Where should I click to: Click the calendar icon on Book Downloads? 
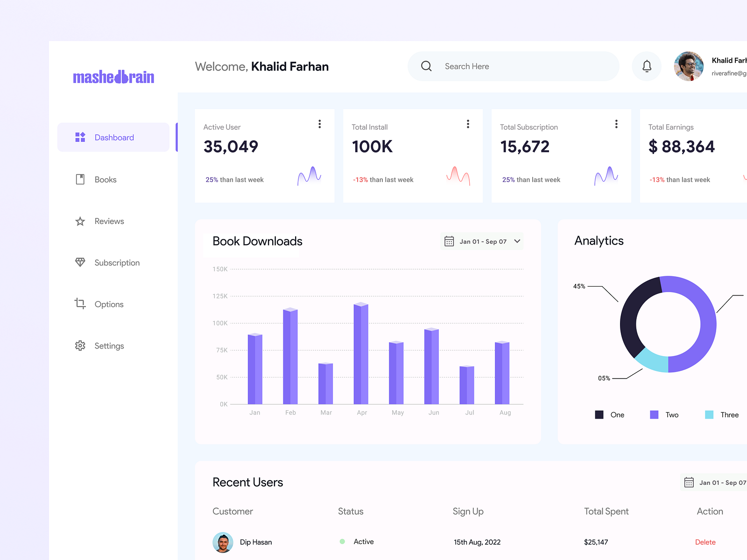(x=449, y=241)
